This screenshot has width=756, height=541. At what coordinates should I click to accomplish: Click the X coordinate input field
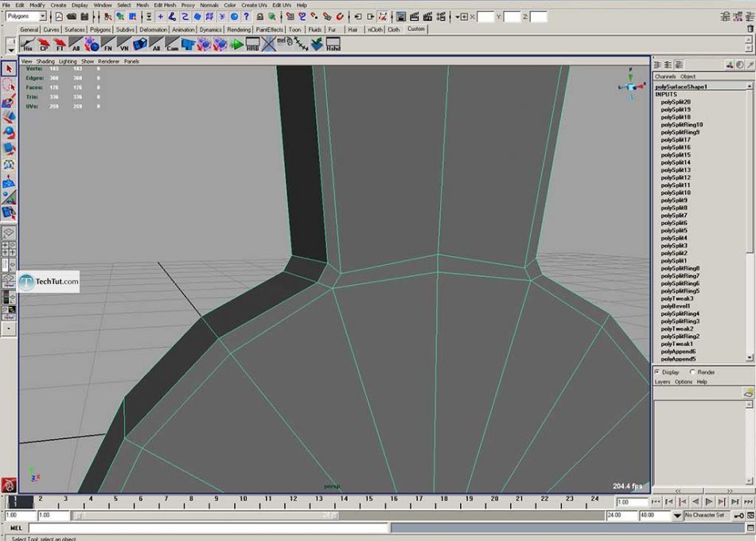click(x=485, y=17)
